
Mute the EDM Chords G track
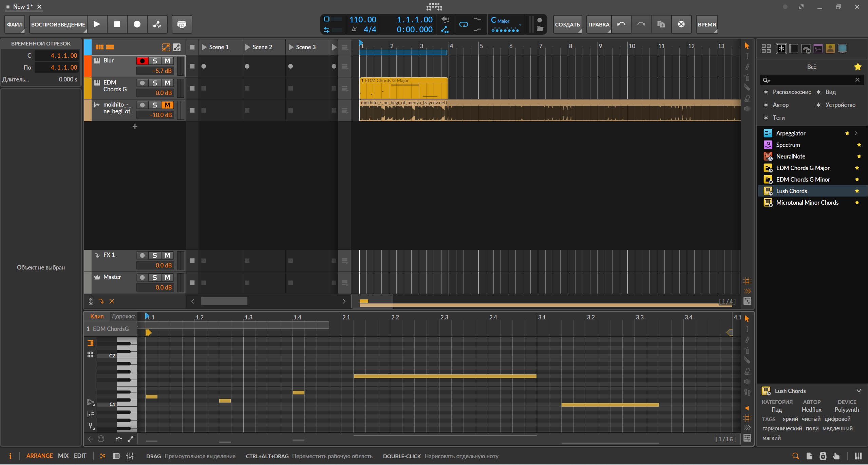[x=167, y=83]
